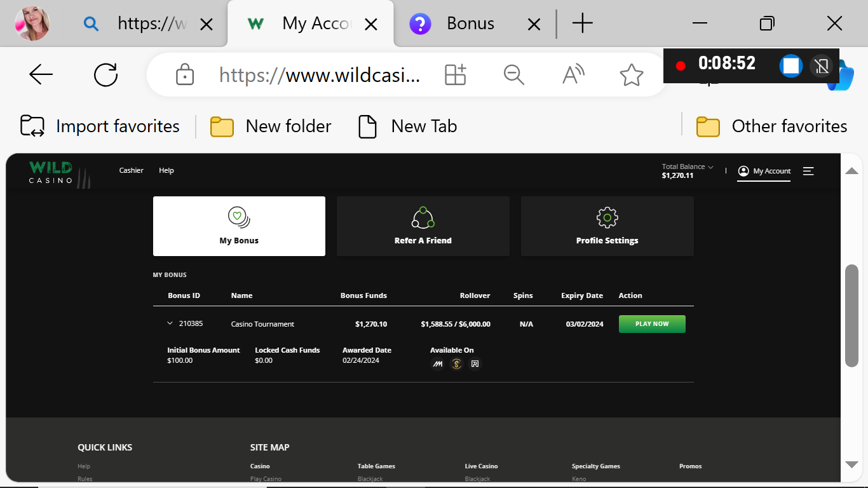Click the Help link in header
This screenshot has height=488, width=868.
[166, 170]
